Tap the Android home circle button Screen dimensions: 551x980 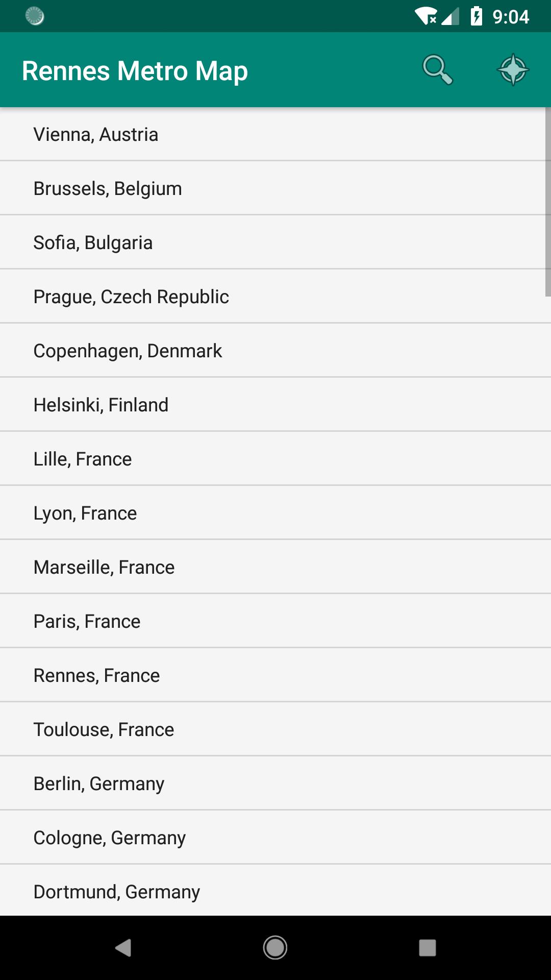point(275,948)
